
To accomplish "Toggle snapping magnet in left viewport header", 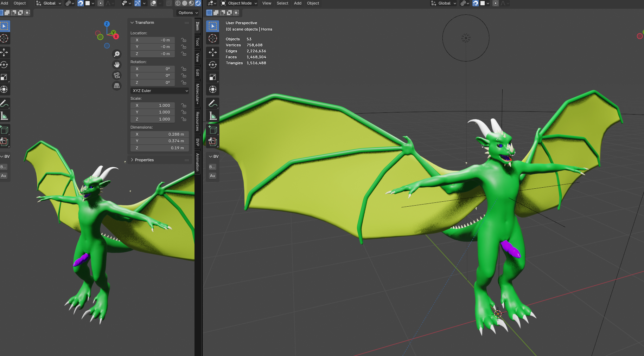I will pos(81,3).
